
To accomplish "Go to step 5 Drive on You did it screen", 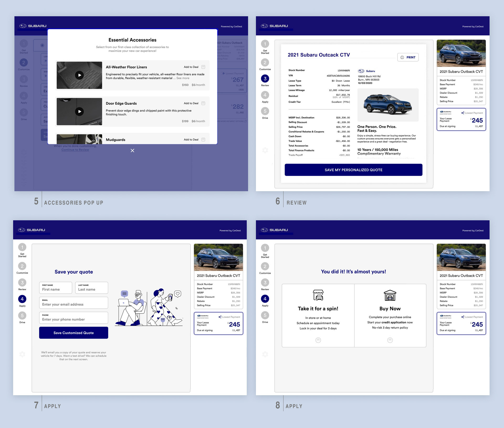I will 265,315.
